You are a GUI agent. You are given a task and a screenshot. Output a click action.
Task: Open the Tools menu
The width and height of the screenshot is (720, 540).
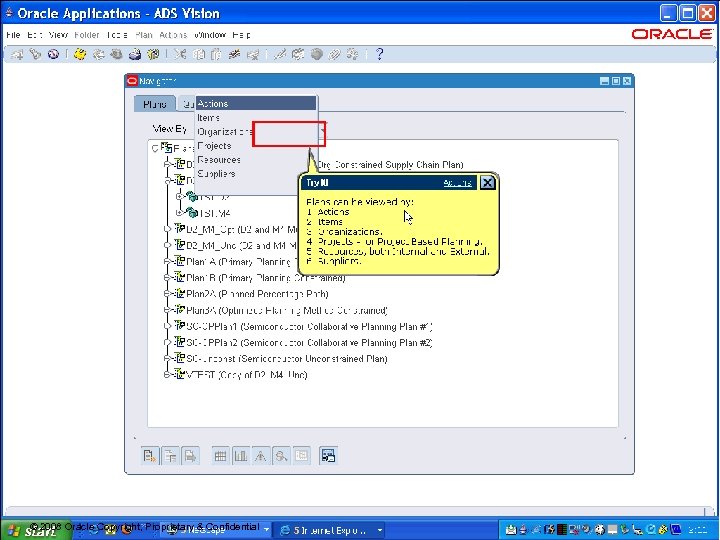117,35
